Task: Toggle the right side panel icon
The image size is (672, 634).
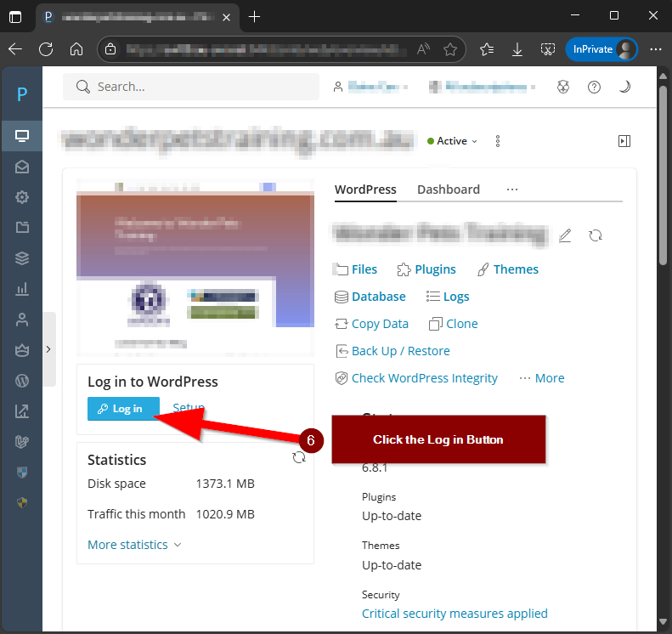Action: tap(624, 141)
